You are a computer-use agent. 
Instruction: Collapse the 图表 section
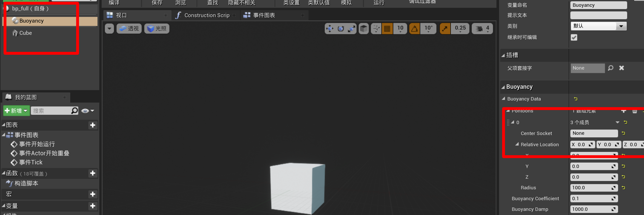pos(4,125)
